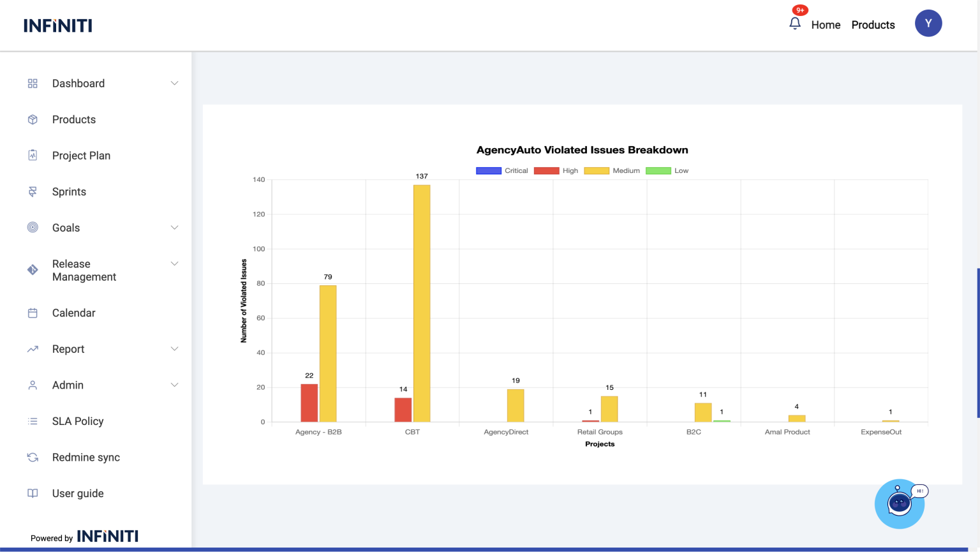Open the chatbot assistant bubble
The width and height of the screenshot is (980, 552).
[x=899, y=504]
